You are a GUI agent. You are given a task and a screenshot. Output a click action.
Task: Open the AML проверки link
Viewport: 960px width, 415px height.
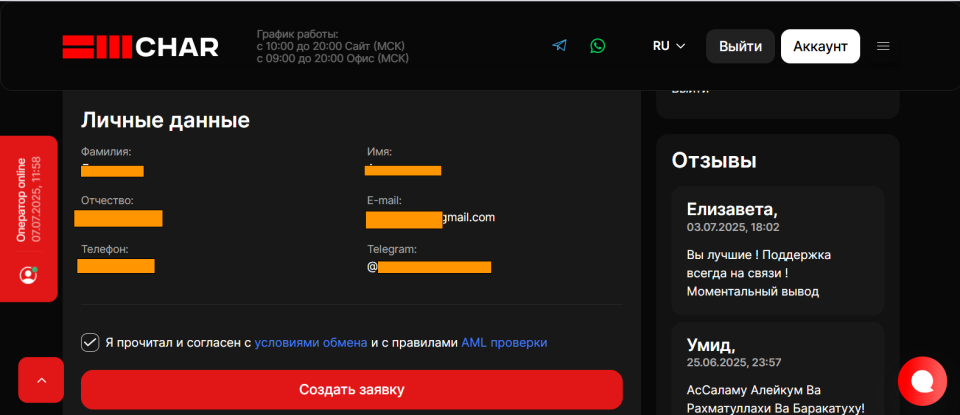504,343
